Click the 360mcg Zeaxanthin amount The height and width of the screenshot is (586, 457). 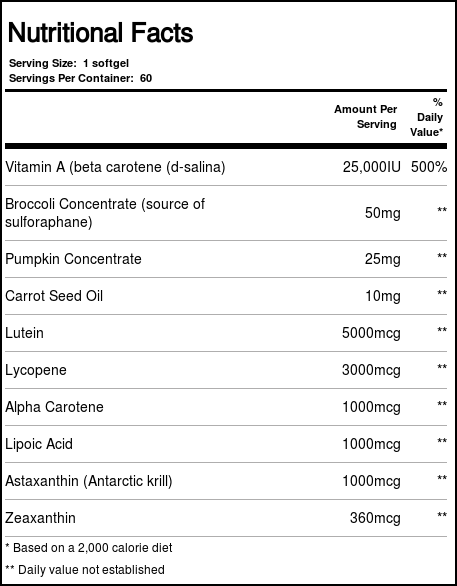point(375,518)
